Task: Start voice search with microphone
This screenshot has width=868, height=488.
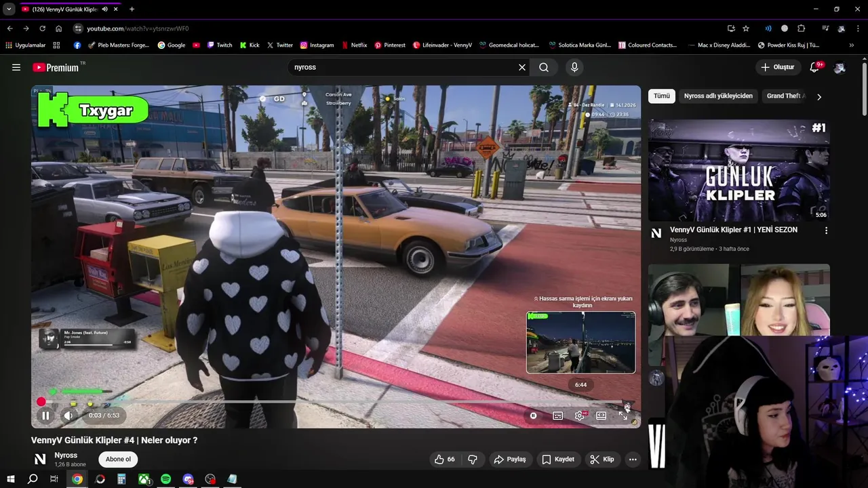Action: pyautogui.click(x=574, y=67)
